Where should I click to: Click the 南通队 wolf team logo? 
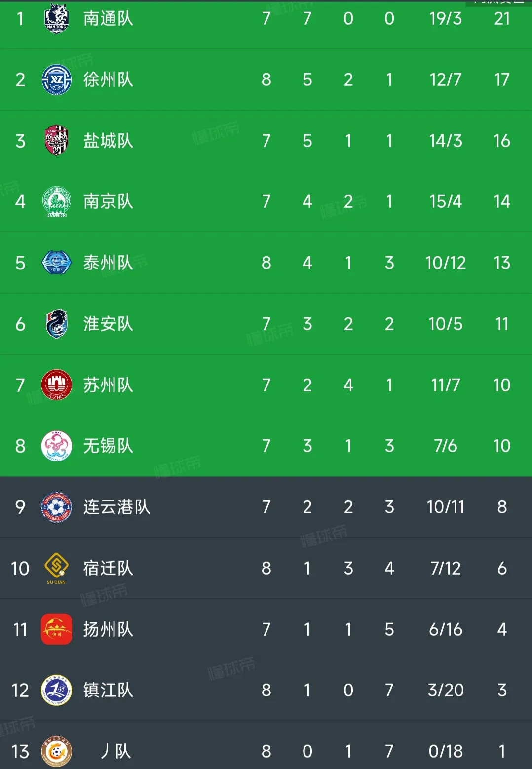click(56, 18)
